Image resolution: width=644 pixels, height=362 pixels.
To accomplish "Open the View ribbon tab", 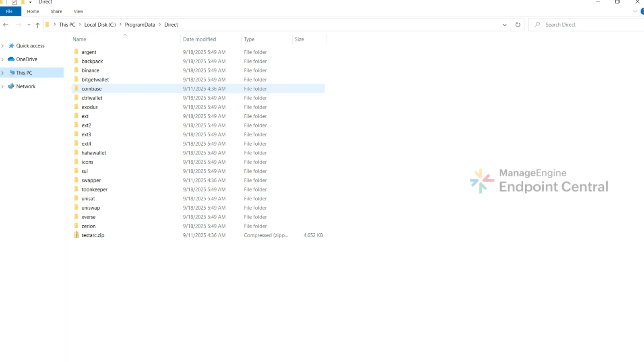I will coord(78,11).
